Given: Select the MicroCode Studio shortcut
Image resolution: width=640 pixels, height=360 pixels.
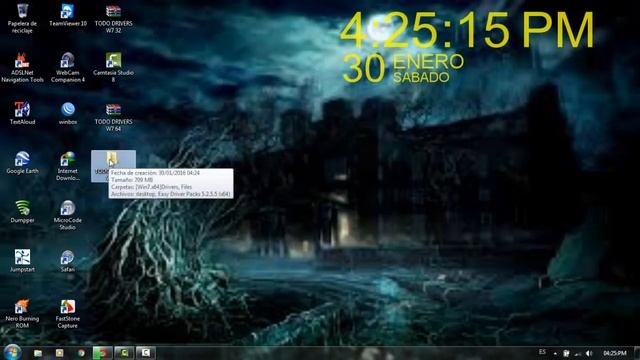Looking at the screenshot, I should (68, 216).
